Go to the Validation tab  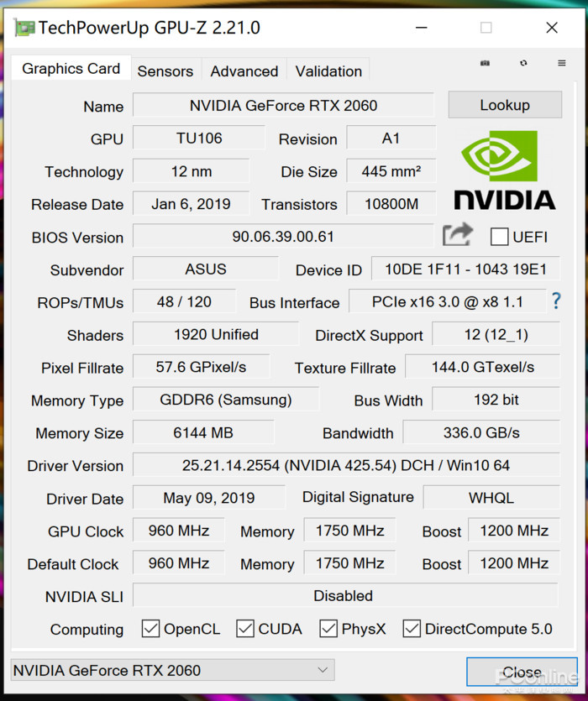(328, 71)
